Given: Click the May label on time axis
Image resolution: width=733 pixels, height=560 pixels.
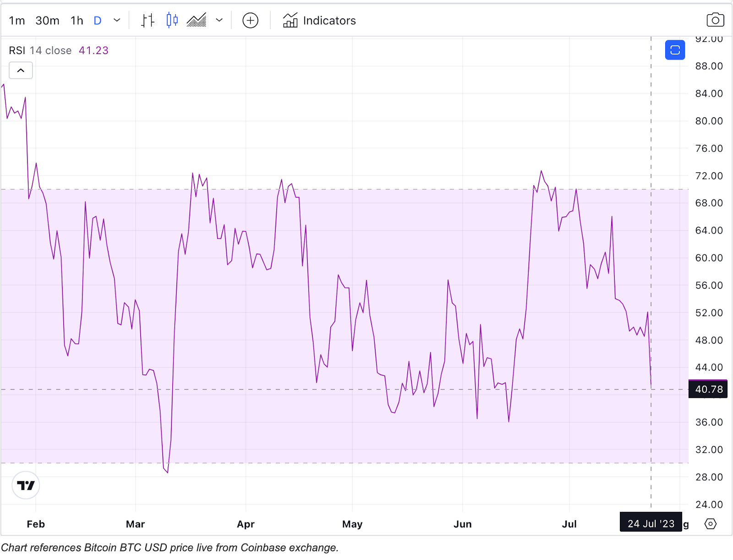Looking at the screenshot, I should click(352, 524).
